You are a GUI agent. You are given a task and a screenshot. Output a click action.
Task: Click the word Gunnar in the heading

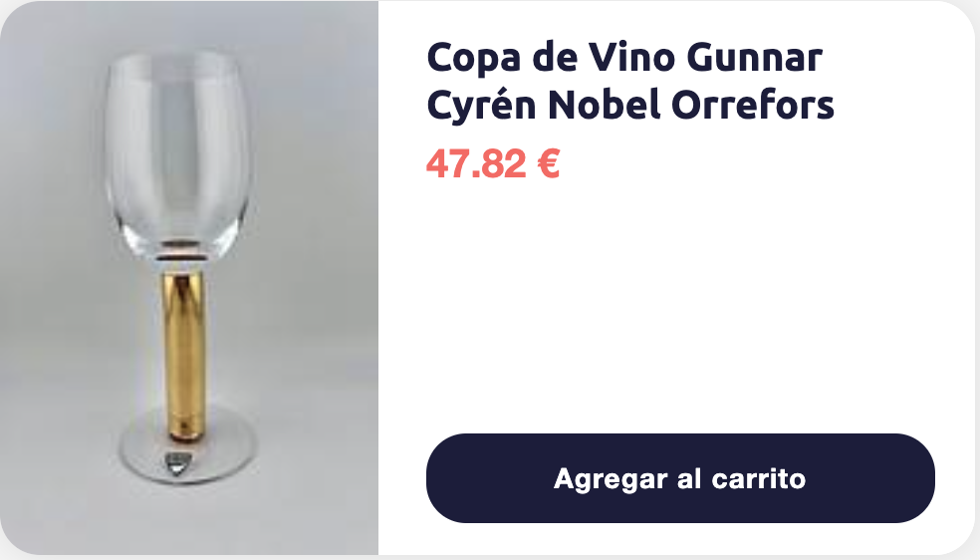click(x=754, y=58)
